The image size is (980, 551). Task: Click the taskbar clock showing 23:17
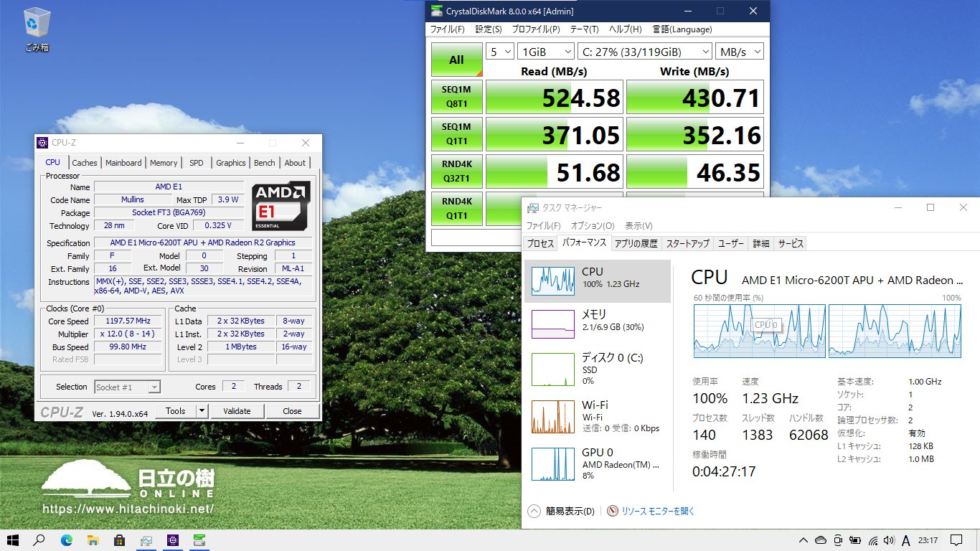(928, 540)
